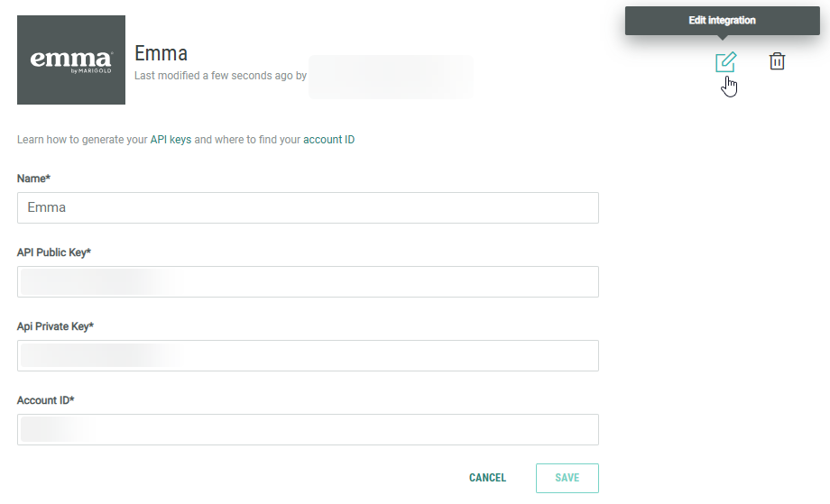Click into the Api Private Key field
This screenshot has height=504, width=830.
pyautogui.click(x=308, y=355)
